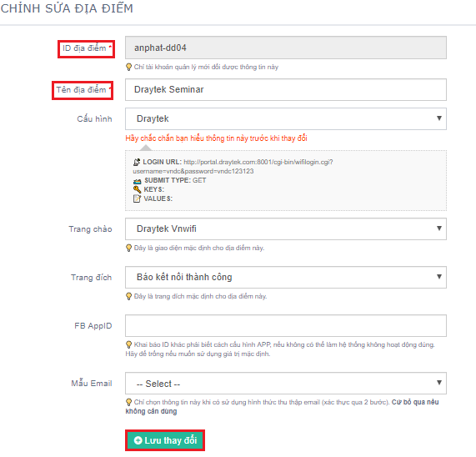Expand the Trang đích dropdown arrow

point(439,277)
